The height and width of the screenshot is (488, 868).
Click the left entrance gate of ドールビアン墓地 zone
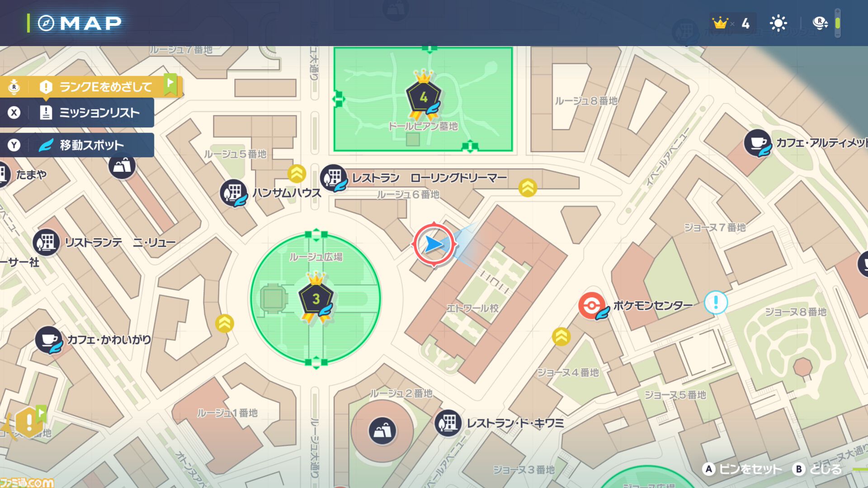click(x=338, y=99)
